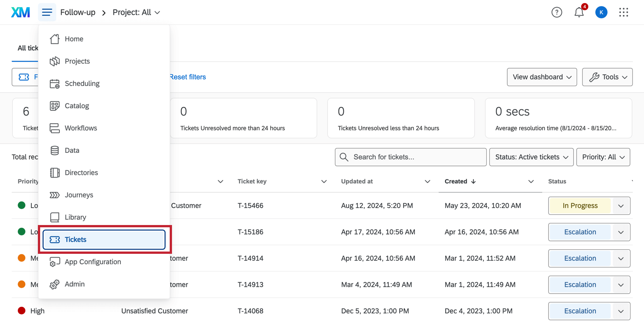
Task: Open Directories from the menu
Action: point(81,173)
